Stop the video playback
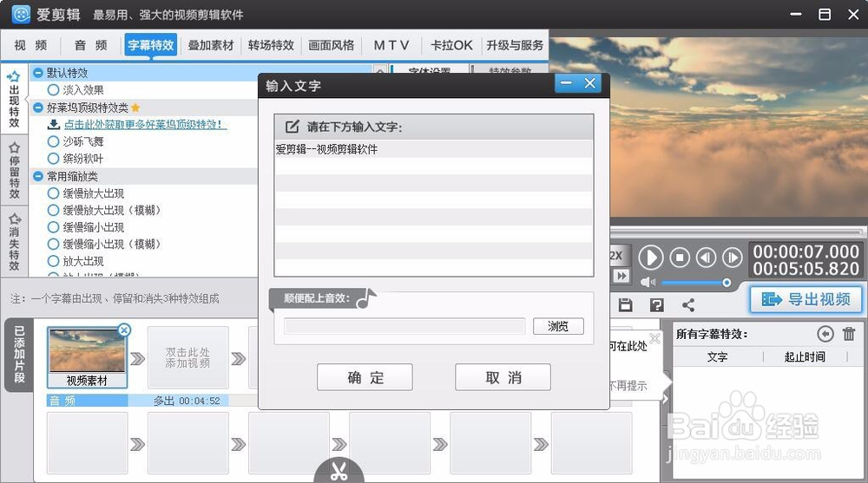This screenshot has width=868, height=483. (x=680, y=258)
